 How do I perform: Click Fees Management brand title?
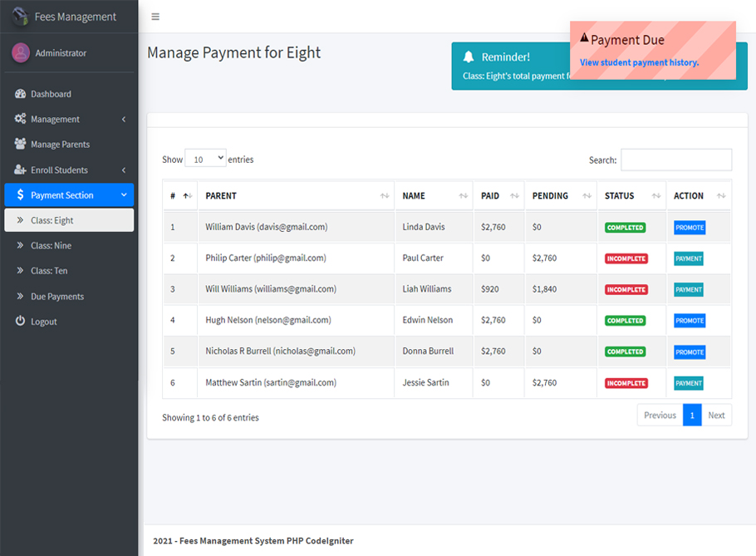[x=76, y=17]
